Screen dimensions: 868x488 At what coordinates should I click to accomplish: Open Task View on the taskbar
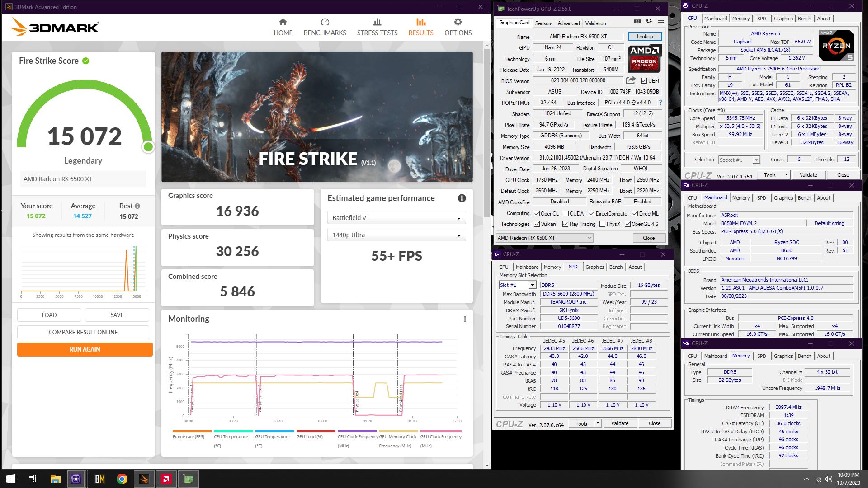(x=33, y=479)
